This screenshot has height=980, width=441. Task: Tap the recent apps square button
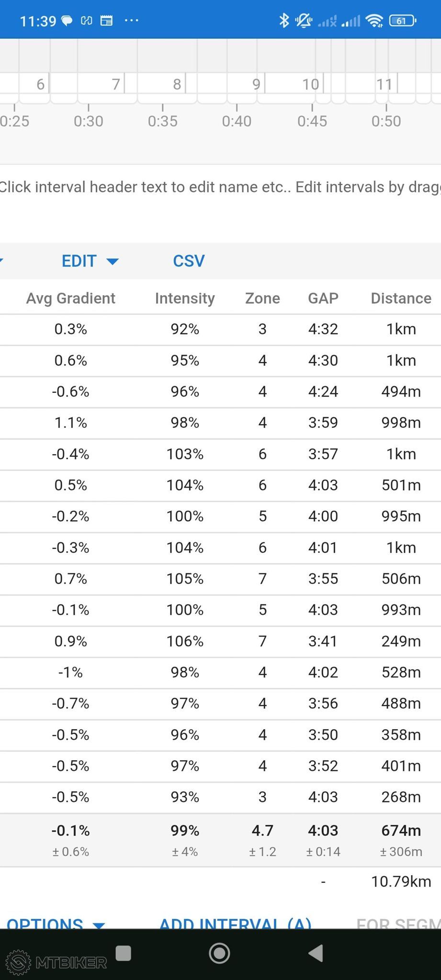click(124, 953)
